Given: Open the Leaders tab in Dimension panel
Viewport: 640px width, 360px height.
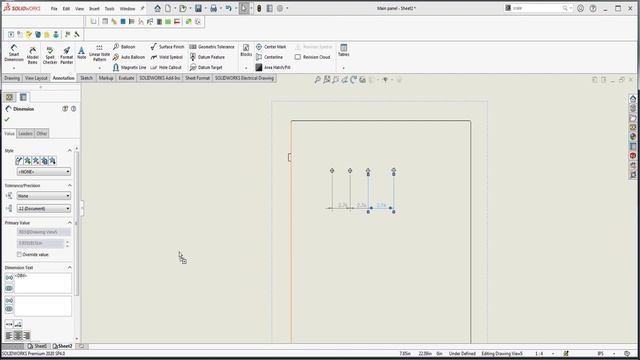Looking at the screenshot, I should coord(25,133).
